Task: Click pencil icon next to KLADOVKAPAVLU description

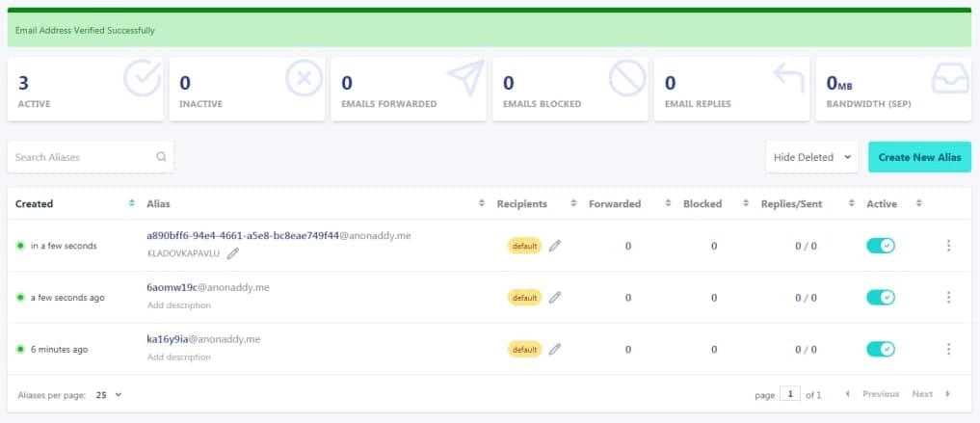Action: (x=233, y=253)
